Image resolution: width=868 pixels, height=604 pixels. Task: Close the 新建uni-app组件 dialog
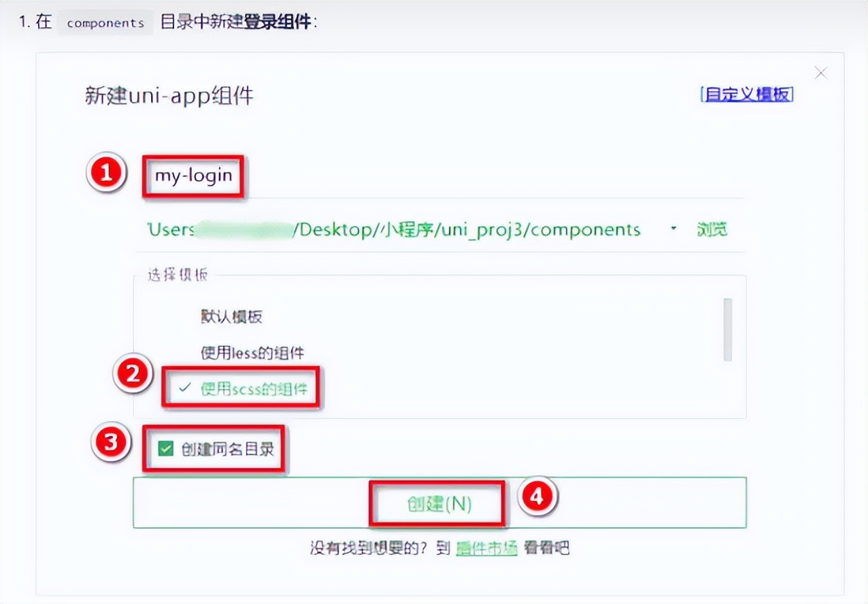tap(820, 73)
